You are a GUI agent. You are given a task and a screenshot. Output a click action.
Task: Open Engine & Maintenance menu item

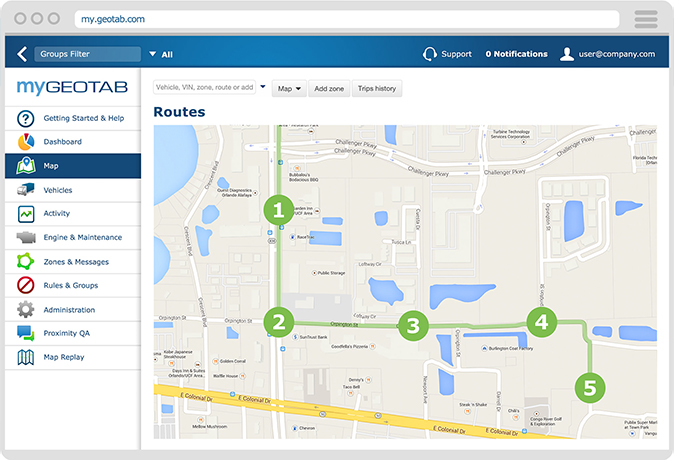point(73,237)
